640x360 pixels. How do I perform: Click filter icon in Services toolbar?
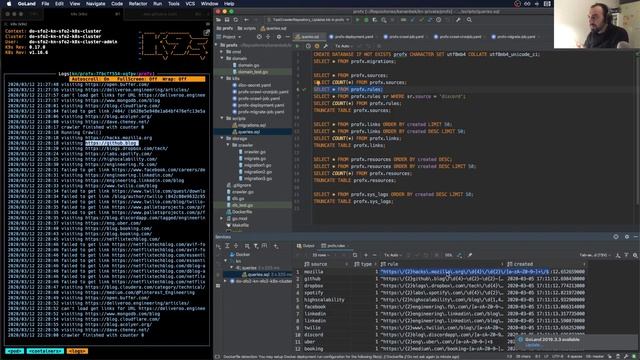256,246
